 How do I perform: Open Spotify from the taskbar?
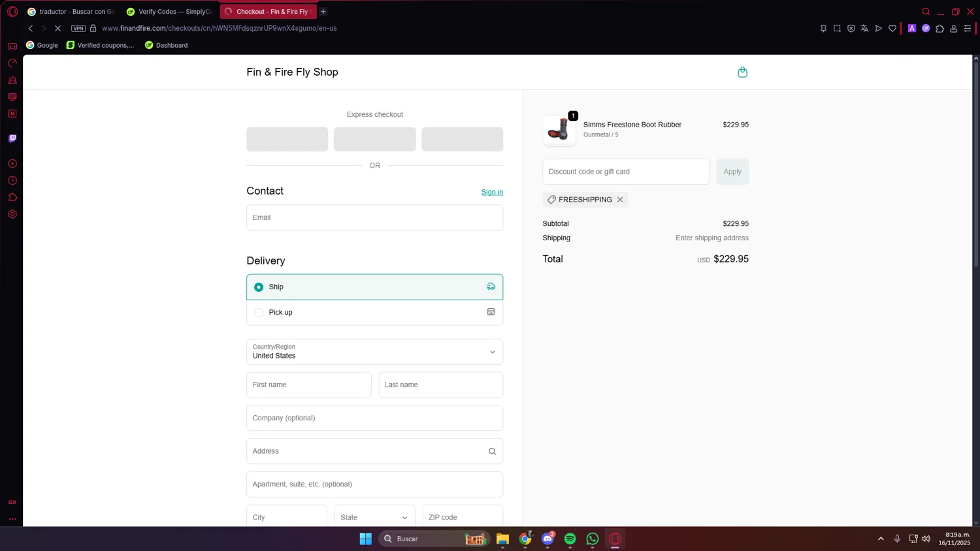click(x=570, y=539)
